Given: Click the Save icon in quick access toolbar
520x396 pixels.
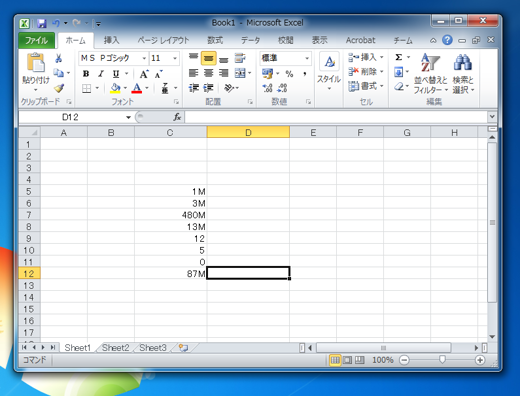Looking at the screenshot, I should pos(41,23).
